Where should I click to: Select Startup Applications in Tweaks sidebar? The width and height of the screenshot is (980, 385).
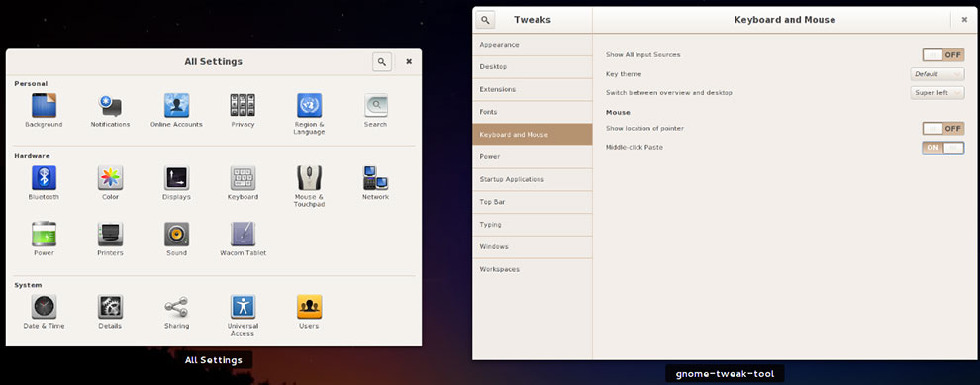(532, 179)
